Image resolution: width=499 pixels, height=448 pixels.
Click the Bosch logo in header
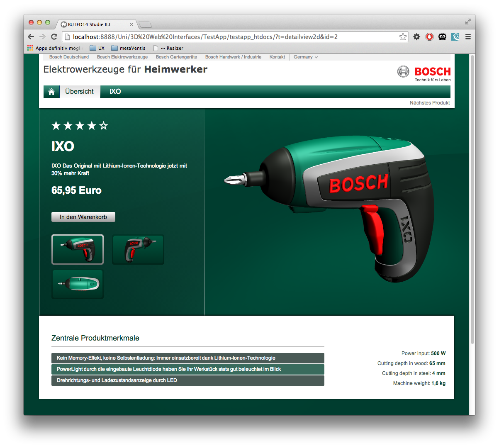pos(424,73)
